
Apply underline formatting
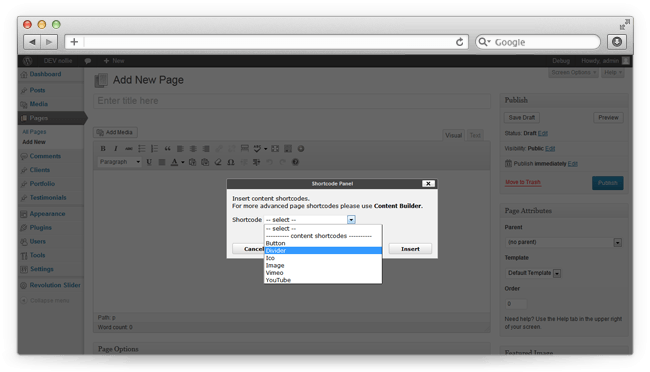(149, 162)
